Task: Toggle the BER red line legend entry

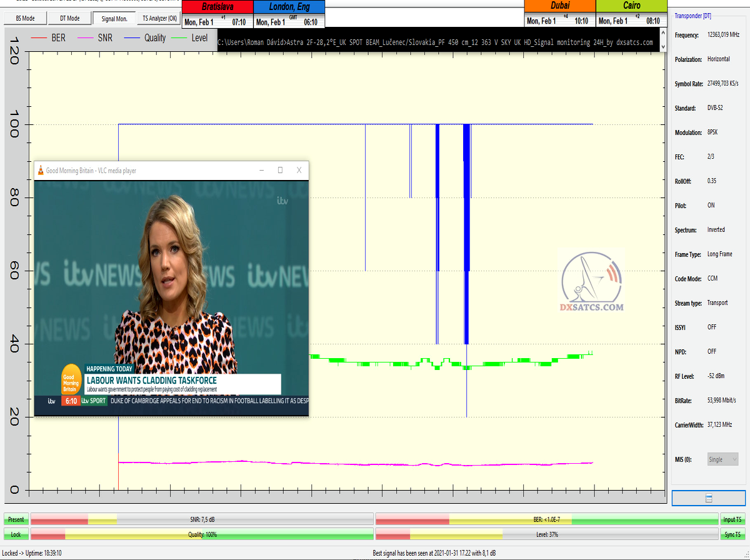Action: pos(49,38)
